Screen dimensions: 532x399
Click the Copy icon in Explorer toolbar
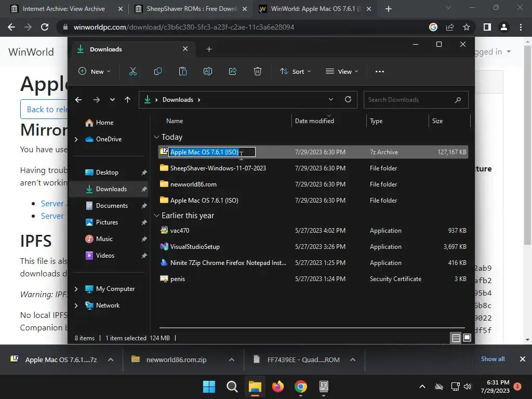coord(158,71)
